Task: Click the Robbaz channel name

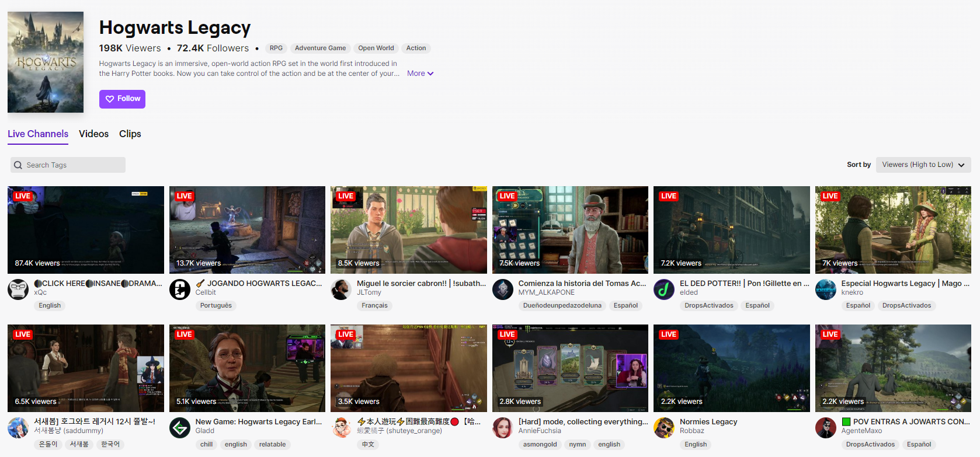Action: pyautogui.click(x=692, y=431)
